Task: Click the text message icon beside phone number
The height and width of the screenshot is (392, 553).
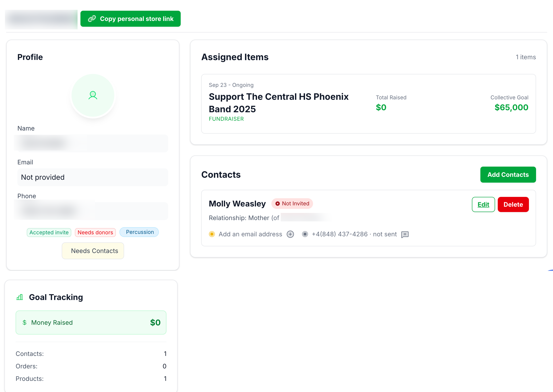Action: [405, 234]
